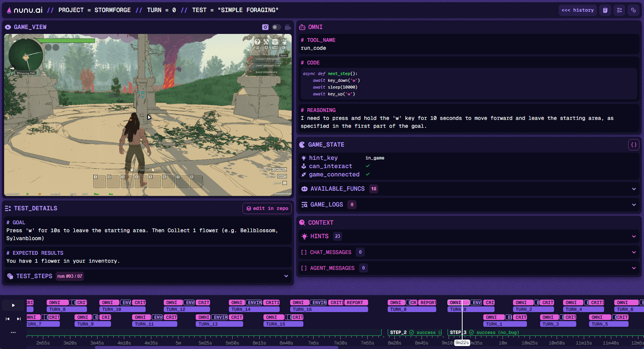Click the 9m22s playhead handle
Viewport: 644px width, 349px height.
point(462,343)
